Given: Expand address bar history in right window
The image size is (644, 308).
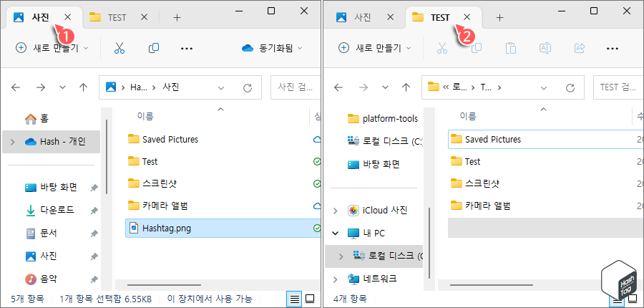Looking at the screenshot, I should (545, 88).
